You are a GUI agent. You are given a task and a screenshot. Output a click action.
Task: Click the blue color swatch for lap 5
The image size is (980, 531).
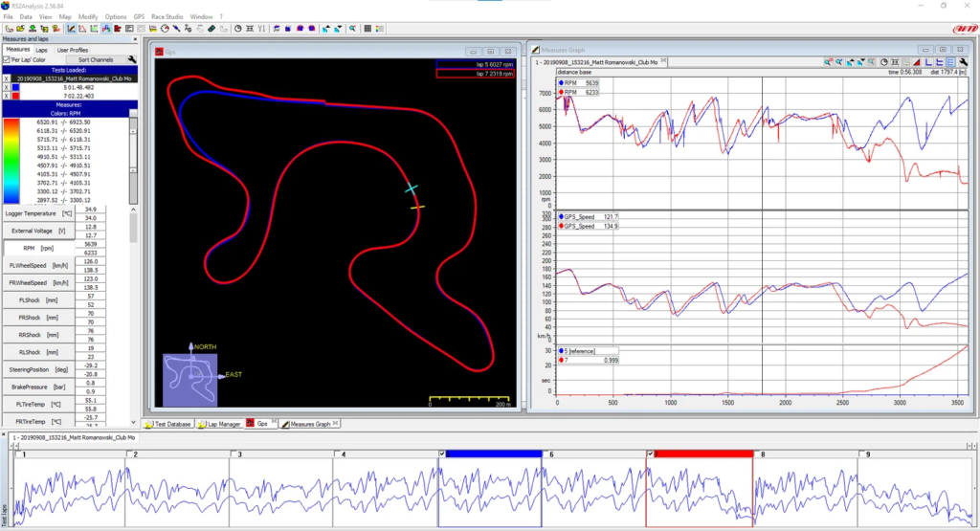point(15,87)
